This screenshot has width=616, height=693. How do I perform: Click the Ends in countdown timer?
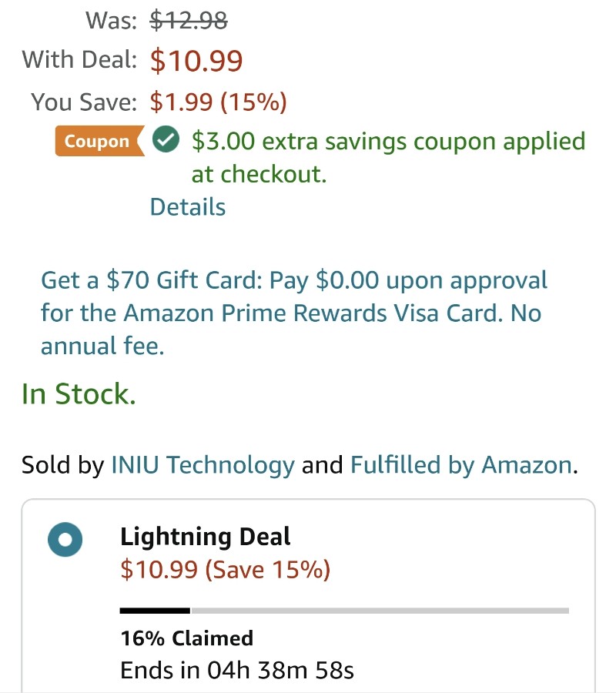[237, 670]
